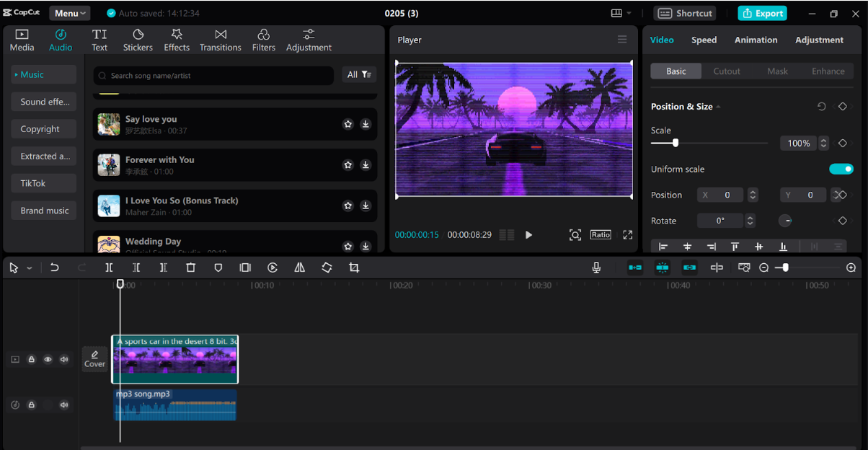Click the Rotate angle field
Image resolution: width=868 pixels, height=450 pixels.
click(721, 221)
